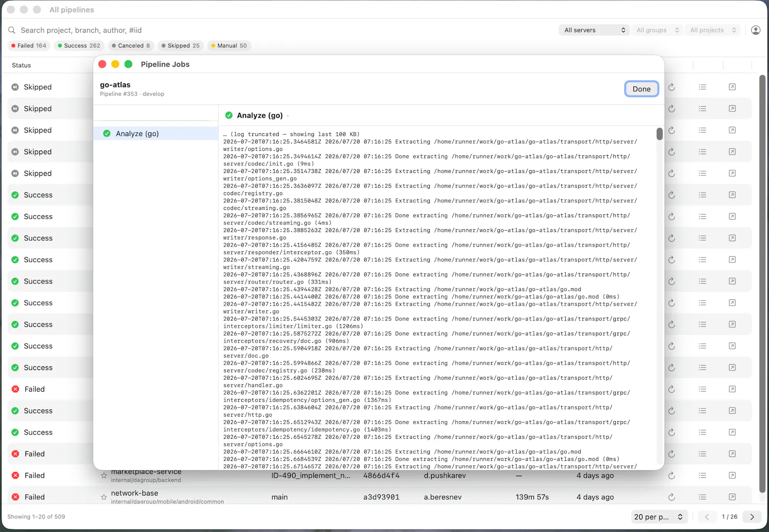Viewport: 769px width, 532px height.
Task: Click author name d.pushkarev
Action: 445,475
